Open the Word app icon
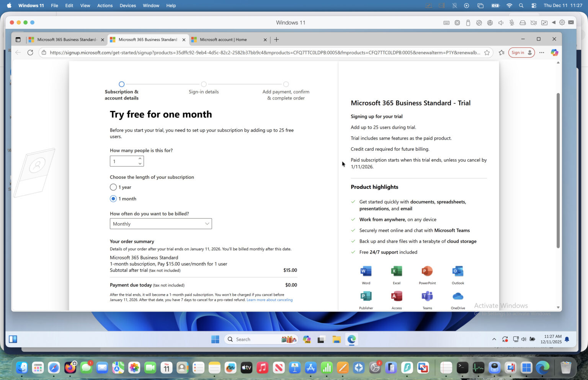This screenshot has height=380, width=588. tap(366, 271)
